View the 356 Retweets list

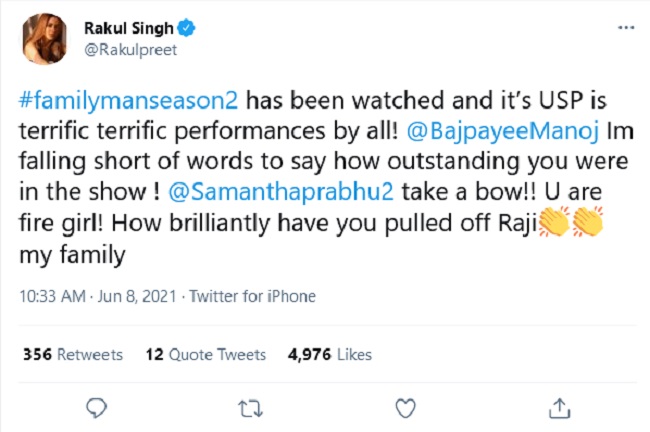[71, 354]
